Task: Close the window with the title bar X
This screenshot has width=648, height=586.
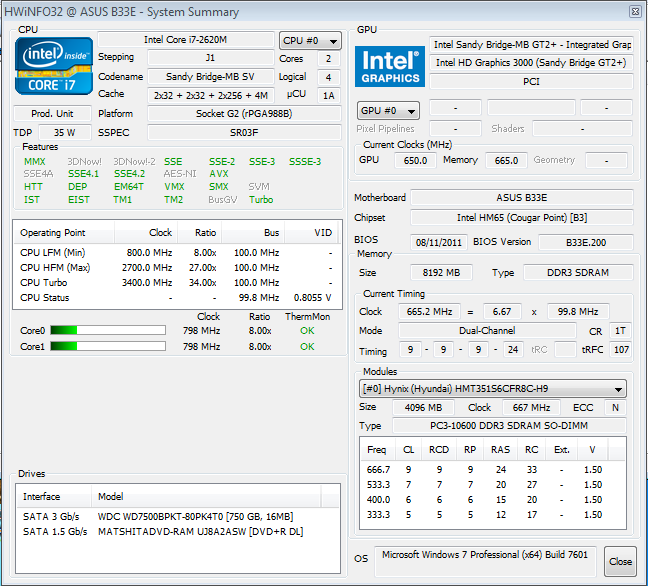Action: 635,11
